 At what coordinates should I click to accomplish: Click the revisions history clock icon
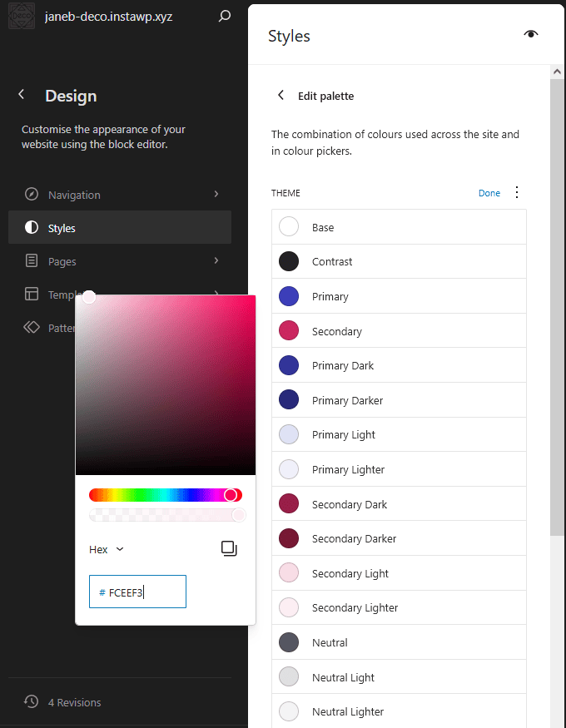click(32, 701)
